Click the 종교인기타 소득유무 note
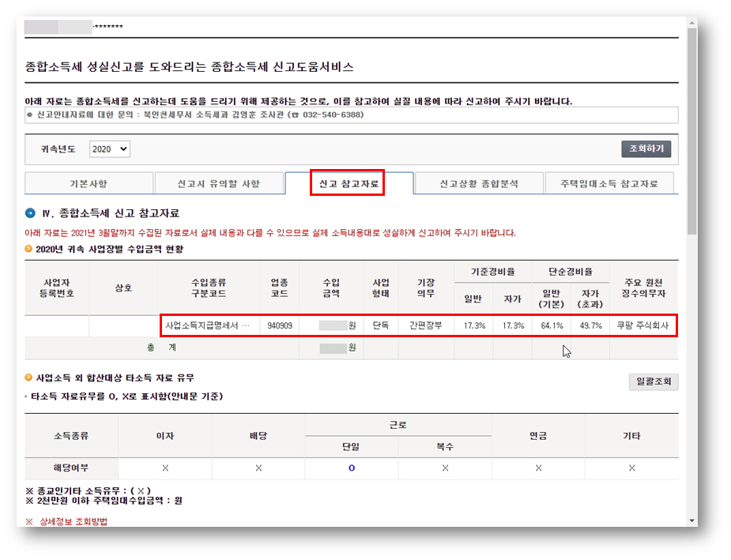This screenshot has width=731, height=560. [x=88, y=490]
